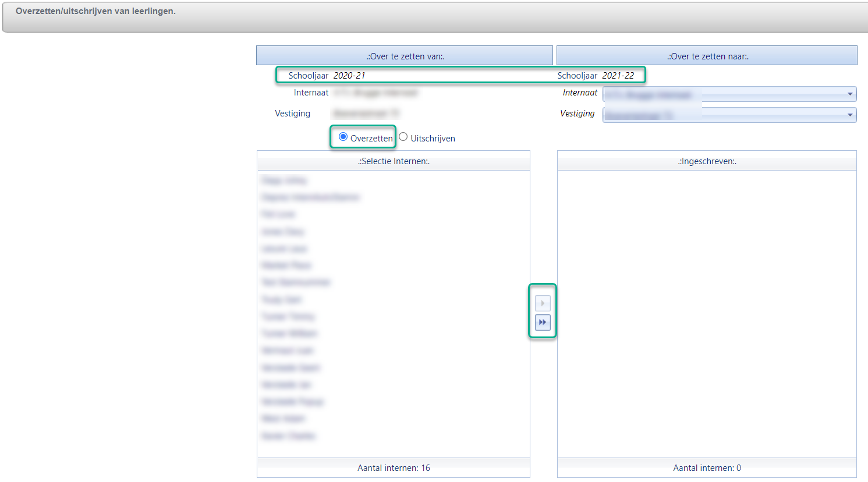The height and width of the screenshot is (482, 868).
Task: Select the third intern in Selectie Internen list
Action: (x=278, y=214)
